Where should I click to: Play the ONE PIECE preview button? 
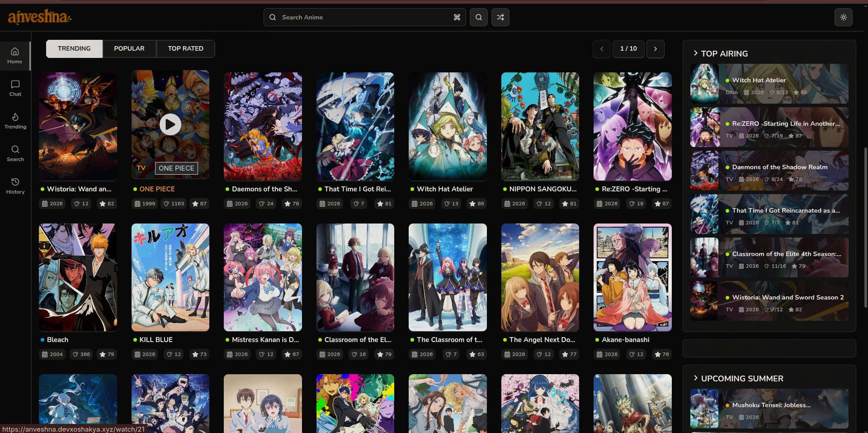[x=170, y=124]
